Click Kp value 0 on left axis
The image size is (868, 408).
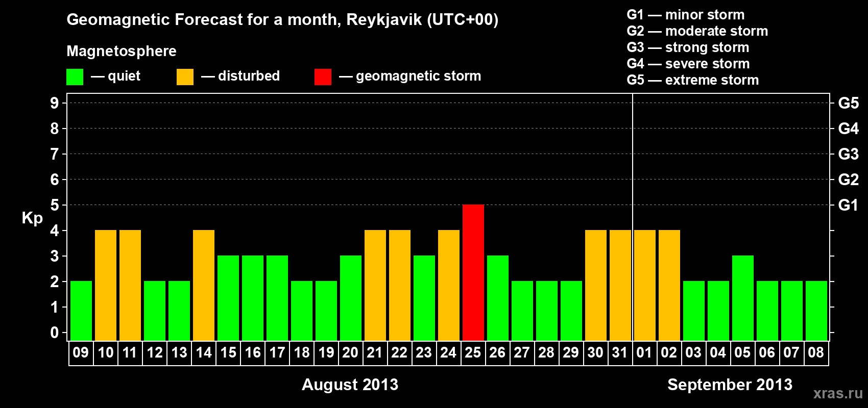(x=55, y=333)
